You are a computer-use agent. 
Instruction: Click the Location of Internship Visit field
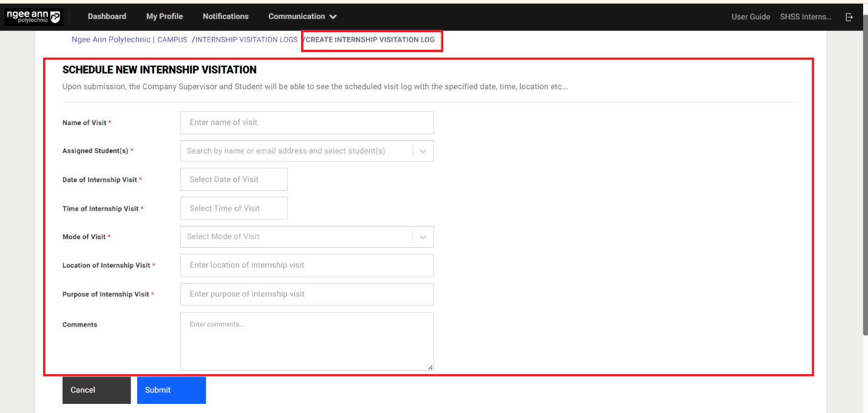[307, 265]
